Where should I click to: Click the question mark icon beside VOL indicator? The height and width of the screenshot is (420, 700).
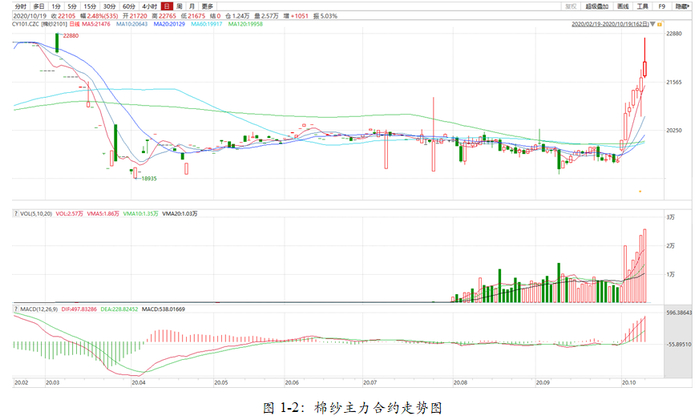[x=16, y=214]
